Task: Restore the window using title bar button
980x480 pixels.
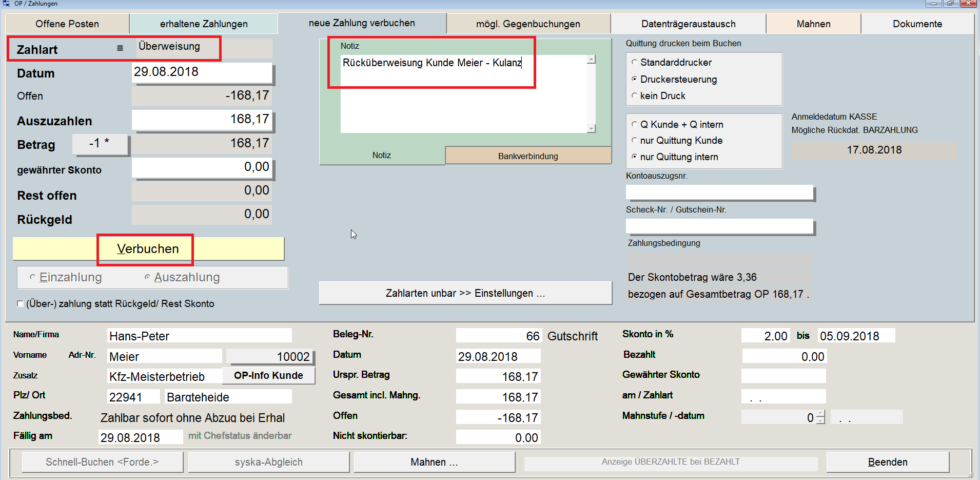Action: (951, 3)
